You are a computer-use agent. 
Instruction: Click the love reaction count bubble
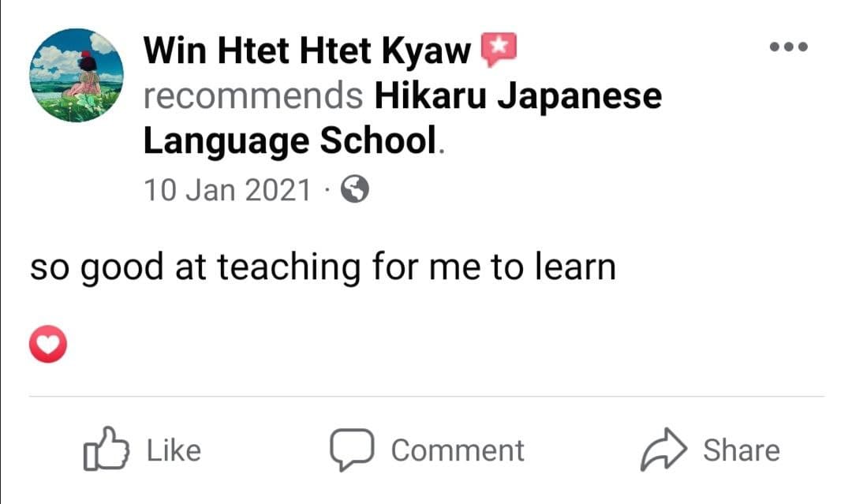[49, 343]
